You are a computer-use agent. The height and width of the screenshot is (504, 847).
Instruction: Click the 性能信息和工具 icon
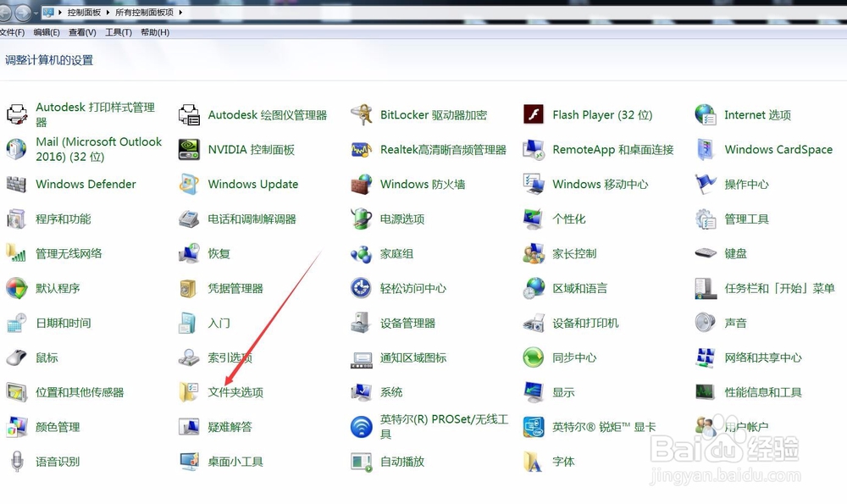coord(706,392)
